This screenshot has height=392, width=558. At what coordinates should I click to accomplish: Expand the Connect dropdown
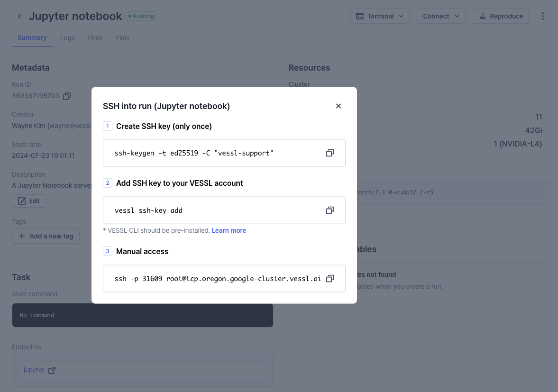pos(441,16)
